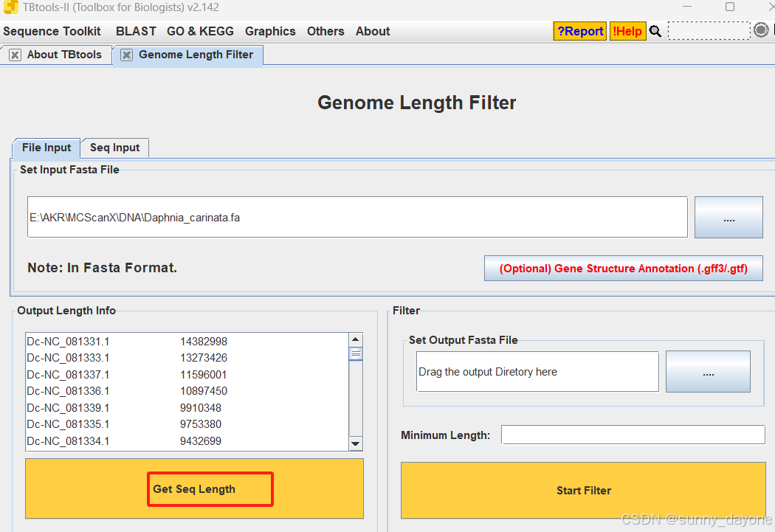Maximize the TBtools window
775x532 pixels.
[729, 7]
